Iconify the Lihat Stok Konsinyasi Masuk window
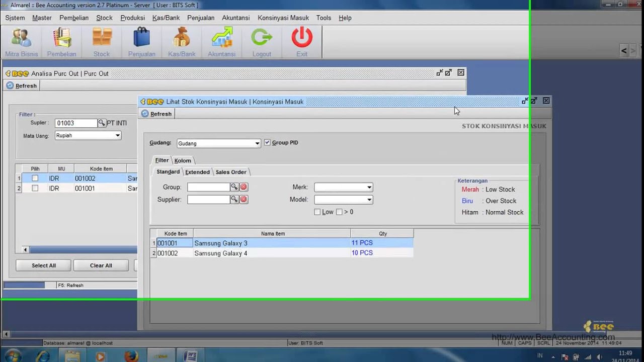Viewport: 644px width, 362px height. (x=525, y=101)
